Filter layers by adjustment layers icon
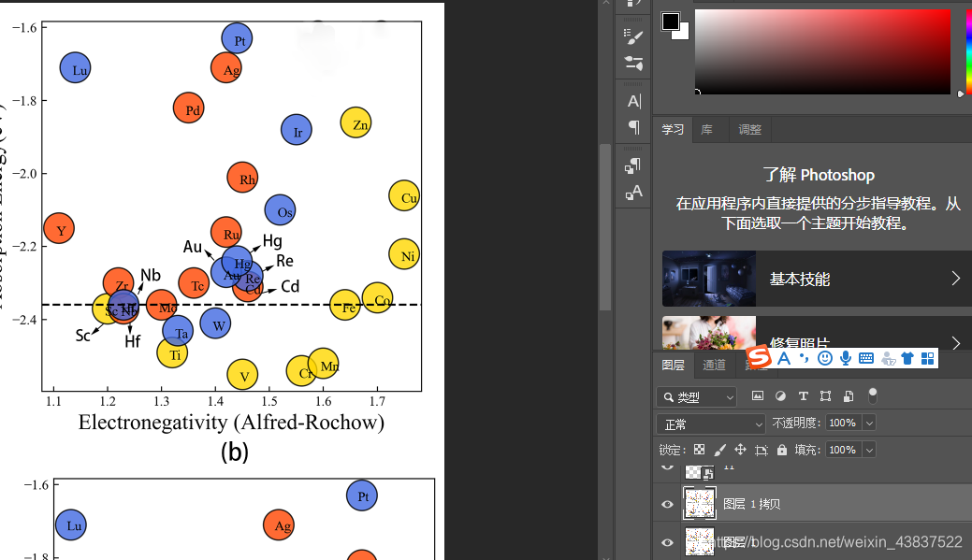The image size is (972, 560). [780, 395]
